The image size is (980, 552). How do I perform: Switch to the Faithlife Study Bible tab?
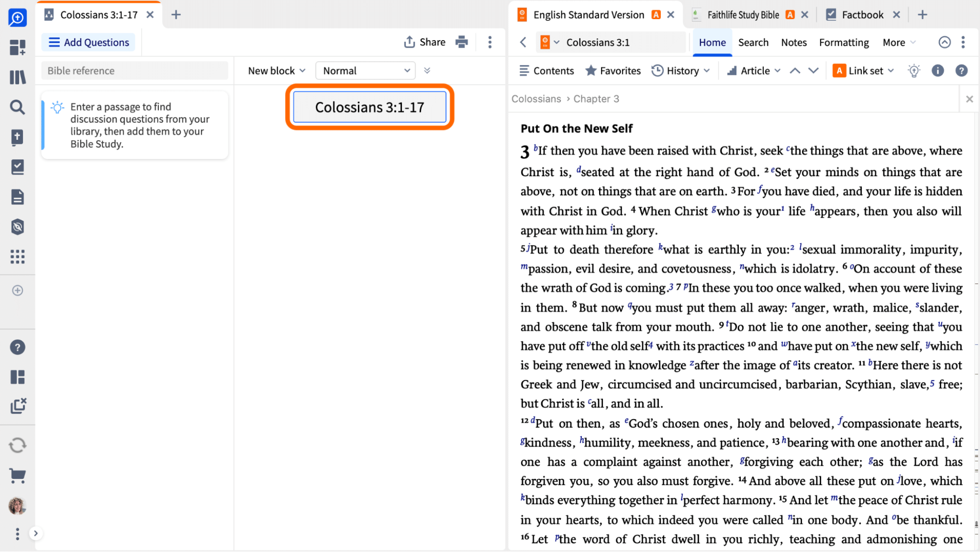(x=742, y=15)
